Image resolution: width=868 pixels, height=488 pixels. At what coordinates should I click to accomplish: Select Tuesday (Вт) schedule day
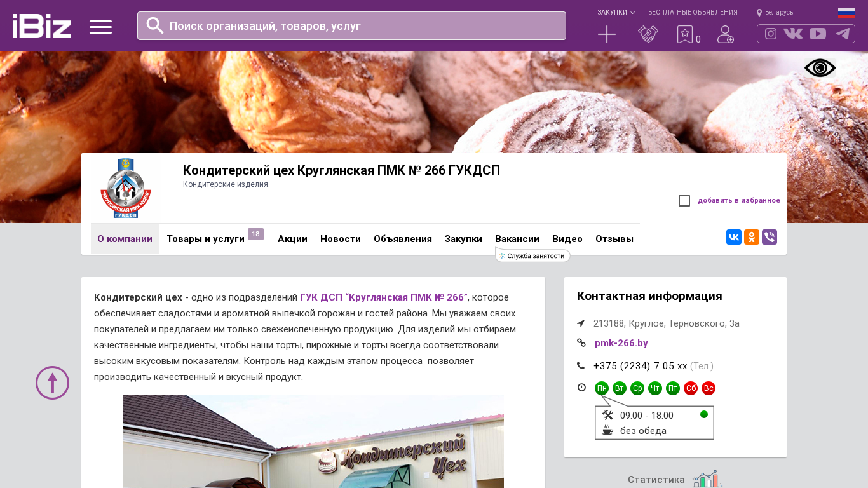tap(620, 388)
